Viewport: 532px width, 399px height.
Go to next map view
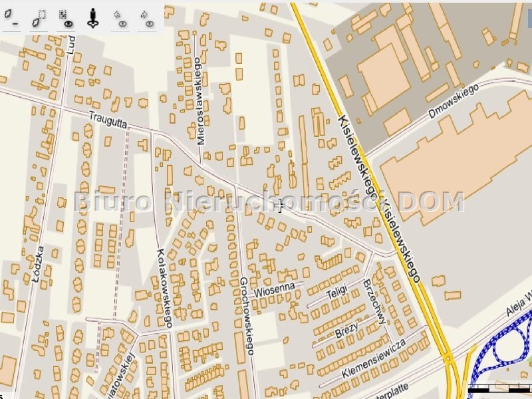click(x=147, y=19)
